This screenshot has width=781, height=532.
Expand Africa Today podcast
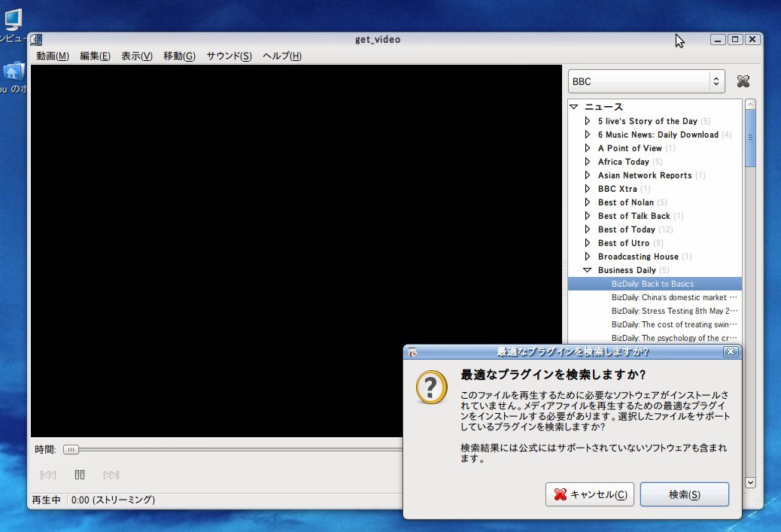click(588, 161)
